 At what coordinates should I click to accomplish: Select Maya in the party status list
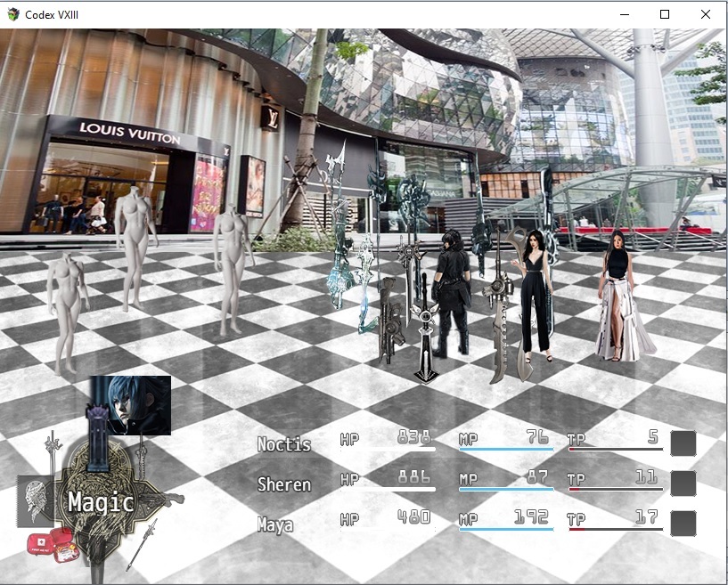pos(274,524)
